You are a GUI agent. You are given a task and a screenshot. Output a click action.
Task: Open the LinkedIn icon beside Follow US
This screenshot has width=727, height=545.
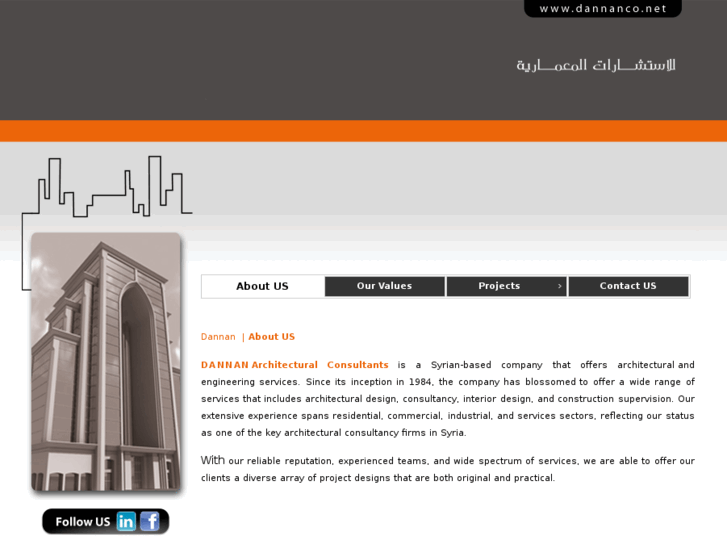(126, 521)
